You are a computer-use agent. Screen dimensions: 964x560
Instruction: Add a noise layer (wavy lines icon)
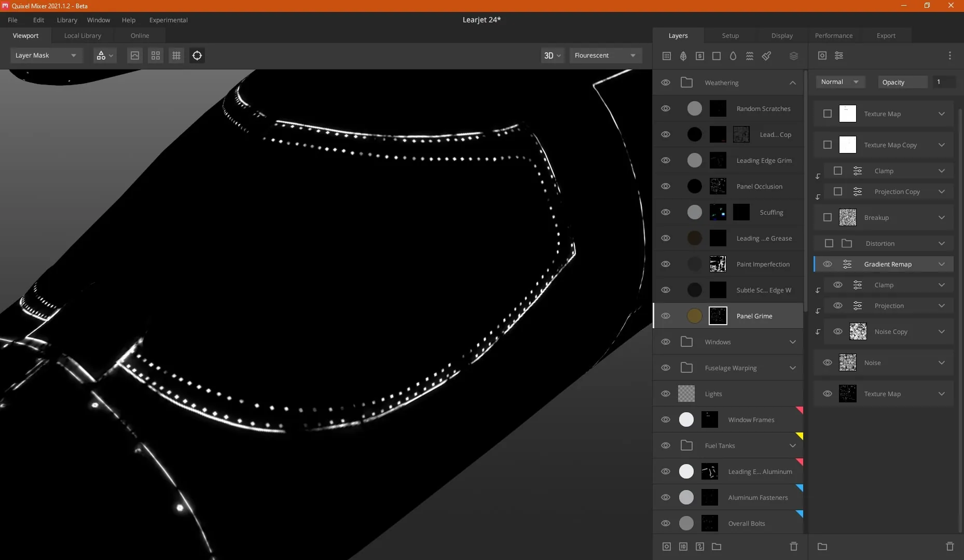(750, 56)
